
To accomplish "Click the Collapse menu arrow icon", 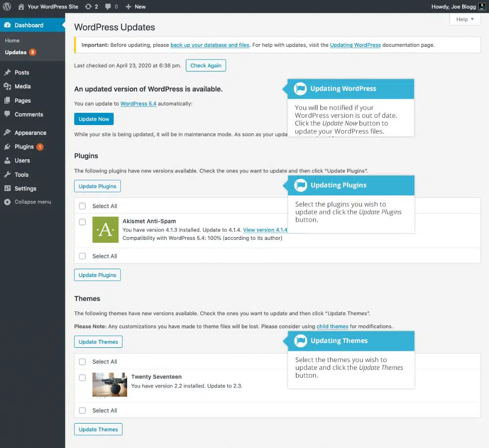I will click(x=7, y=202).
